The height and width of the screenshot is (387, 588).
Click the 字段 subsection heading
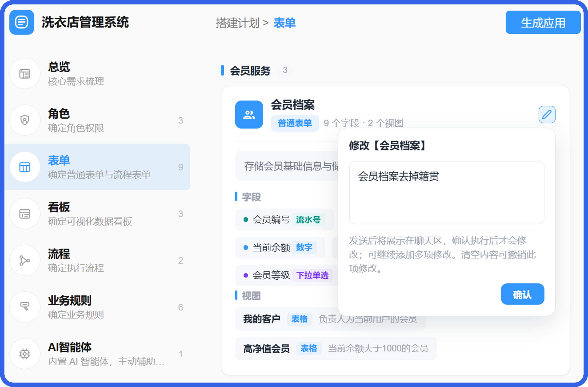(251, 197)
